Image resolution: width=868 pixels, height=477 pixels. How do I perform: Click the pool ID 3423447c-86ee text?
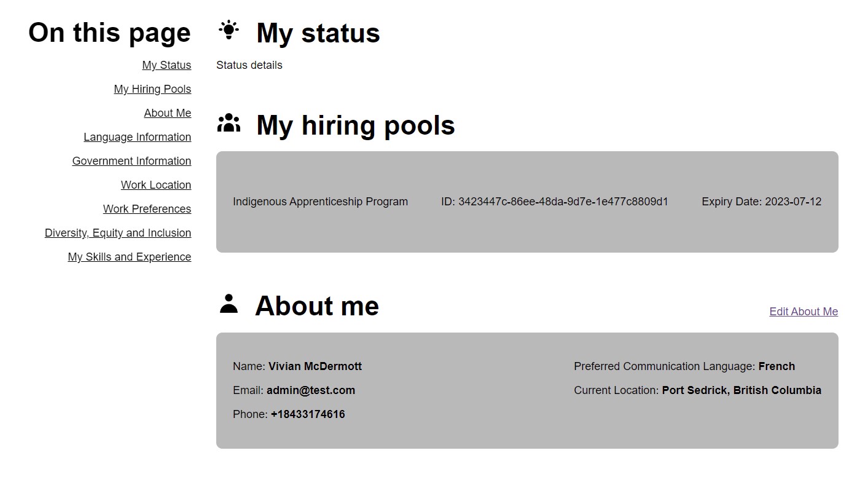click(x=555, y=202)
